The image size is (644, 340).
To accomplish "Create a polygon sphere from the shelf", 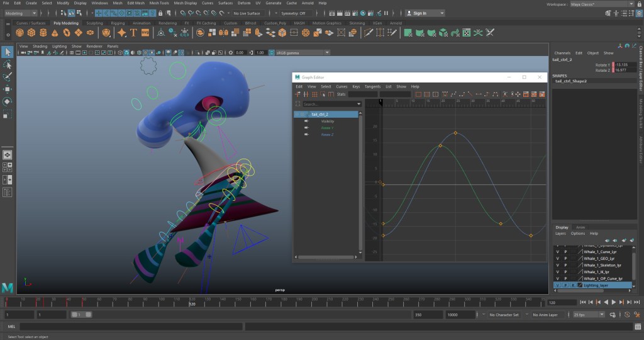I will pos(19,33).
